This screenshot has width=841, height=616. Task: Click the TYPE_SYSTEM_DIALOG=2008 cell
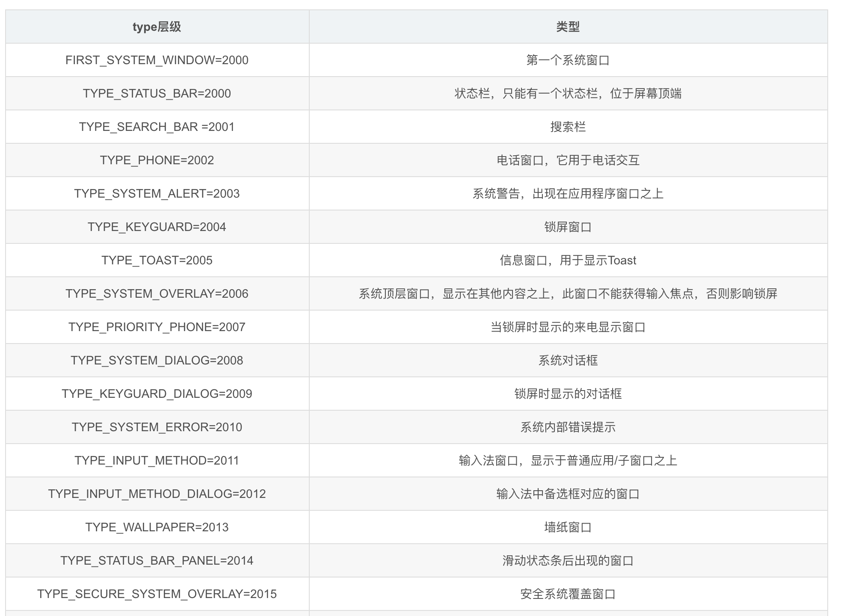tap(157, 361)
